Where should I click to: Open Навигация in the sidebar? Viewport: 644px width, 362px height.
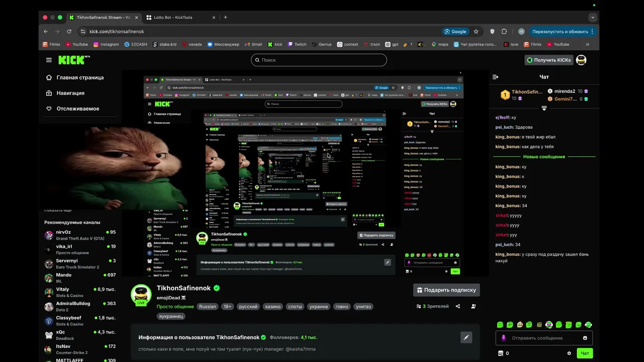(x=65, y=93)
